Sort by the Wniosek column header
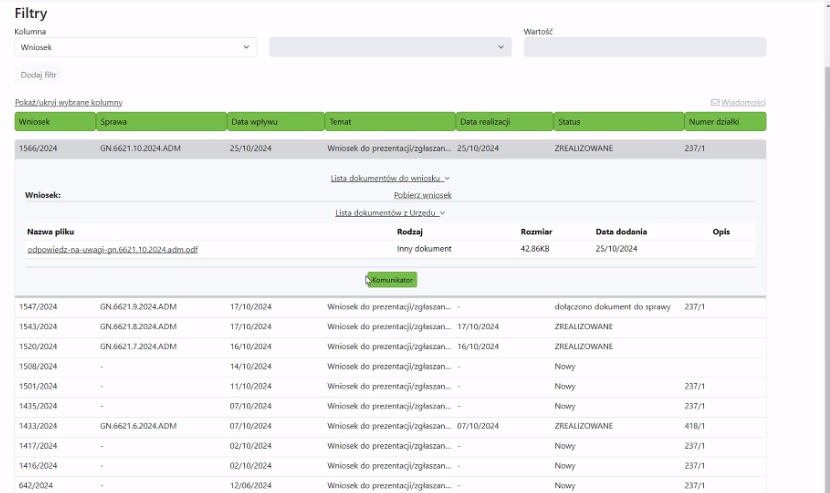830x493 pixels. [x=55, y=122]
